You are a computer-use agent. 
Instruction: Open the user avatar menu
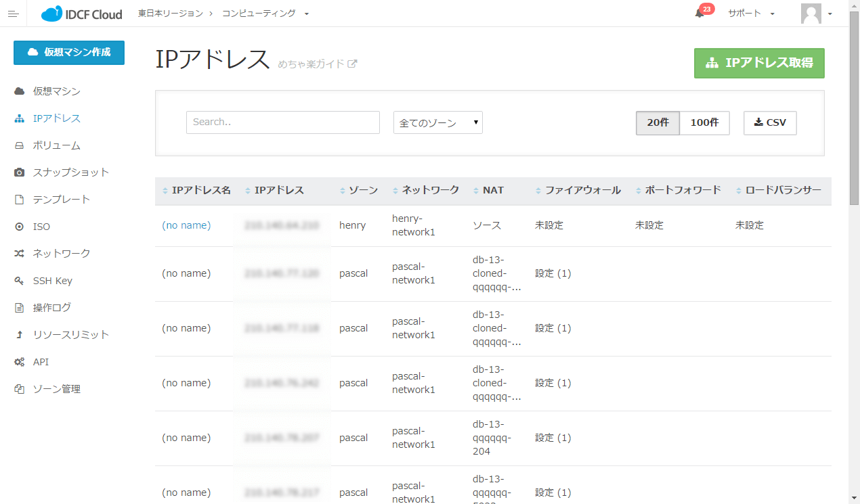point(815,14)
